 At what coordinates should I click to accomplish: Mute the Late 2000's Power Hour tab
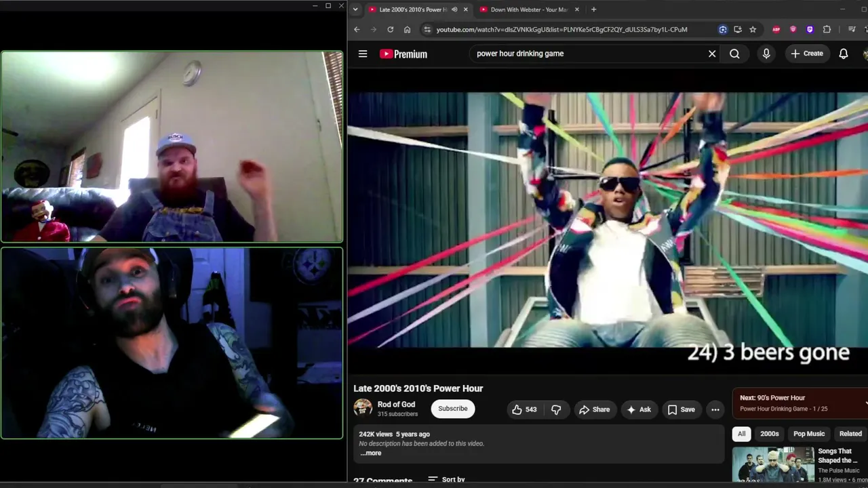point(454,9)
